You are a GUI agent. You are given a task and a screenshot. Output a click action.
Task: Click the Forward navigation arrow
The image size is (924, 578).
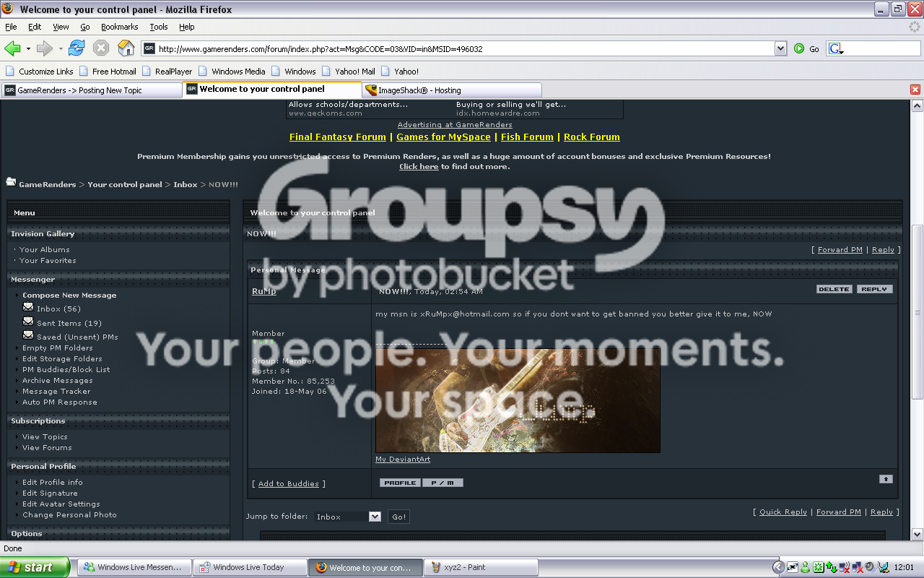[45, 48]
